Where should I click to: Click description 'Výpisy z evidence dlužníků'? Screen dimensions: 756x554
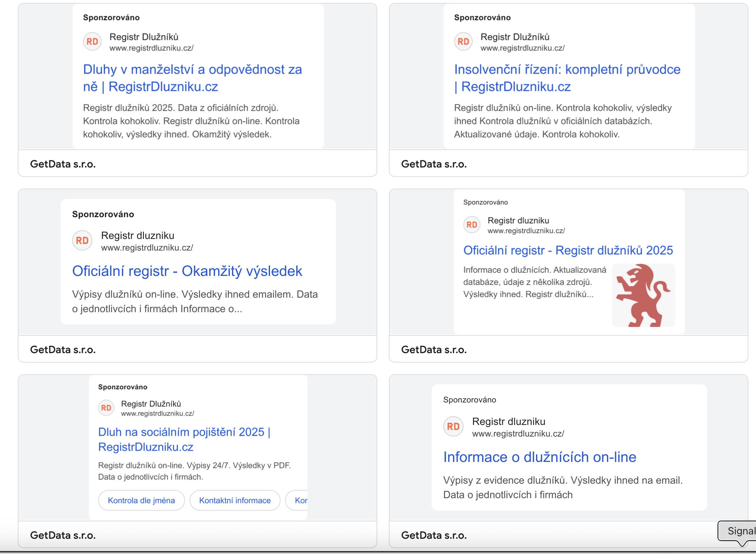pyautogui.click(x=563, y=487)
